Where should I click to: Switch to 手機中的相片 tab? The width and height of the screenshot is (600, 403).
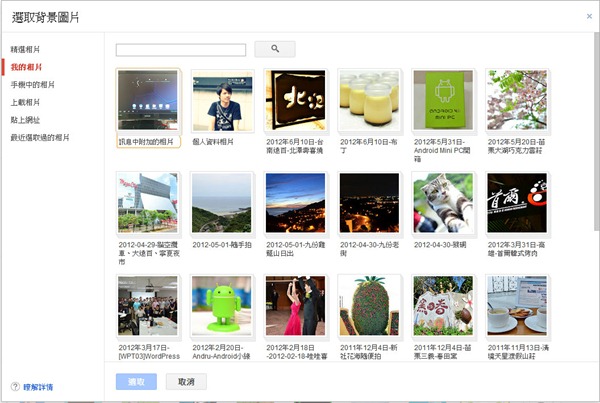(x=33, y=85)
